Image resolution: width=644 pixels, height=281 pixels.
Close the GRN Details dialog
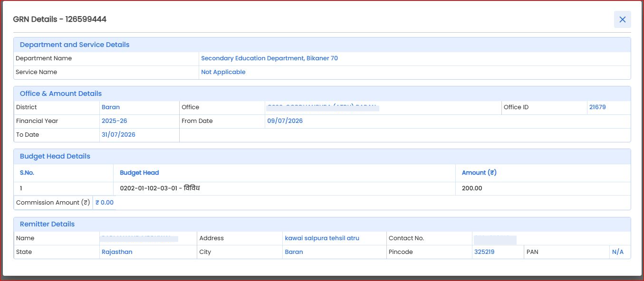(x=622, y=19)
